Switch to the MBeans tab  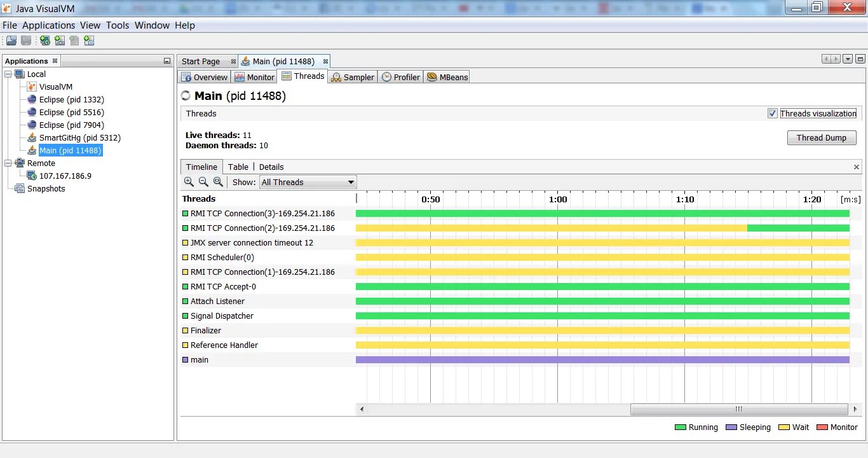pos(447,77)
